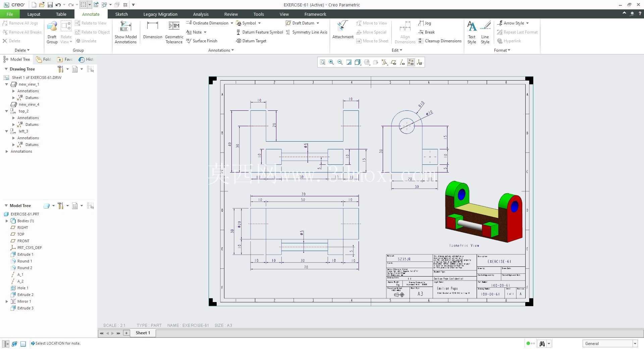The image size is (644, 349).
Task: Add a new sheet with plus button
Action: coord(126,333)
